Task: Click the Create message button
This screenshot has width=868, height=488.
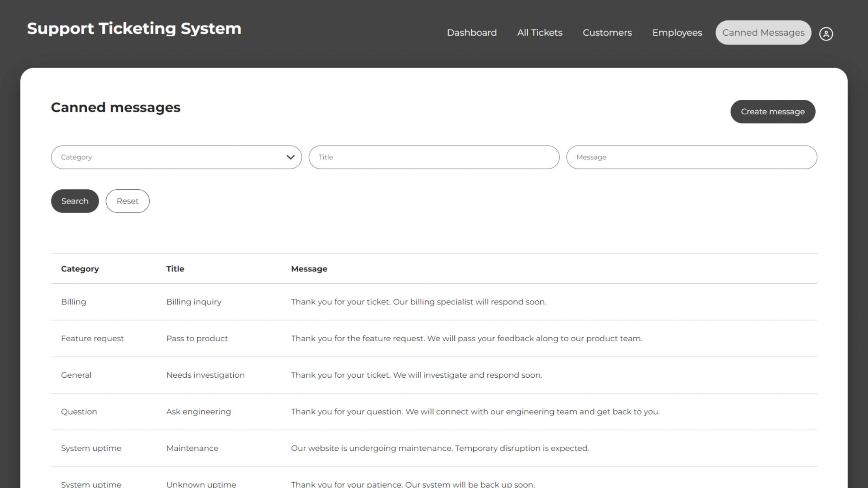Action: coord(773,112)
